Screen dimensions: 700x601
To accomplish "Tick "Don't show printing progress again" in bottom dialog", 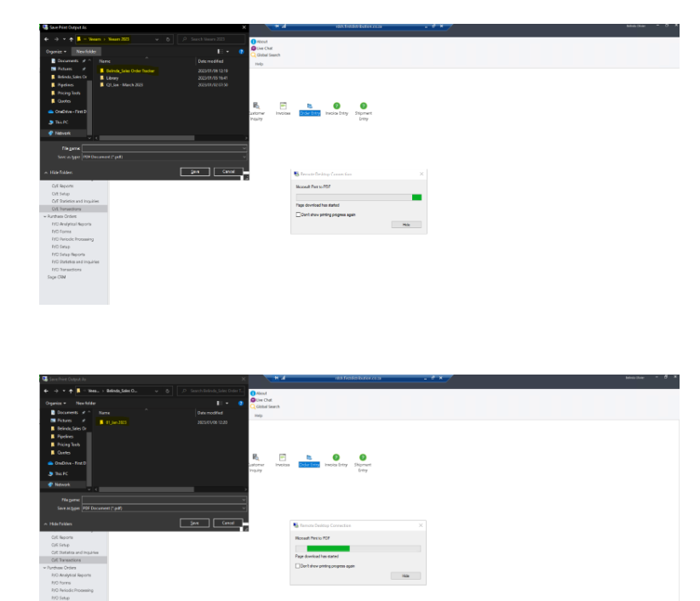I will pyautogui.click(x=297, y=566).
